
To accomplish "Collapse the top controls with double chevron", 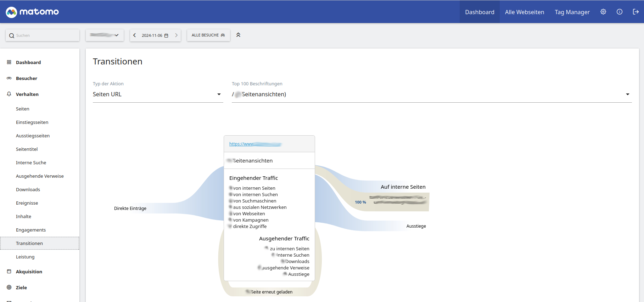I will pos(238,35).
